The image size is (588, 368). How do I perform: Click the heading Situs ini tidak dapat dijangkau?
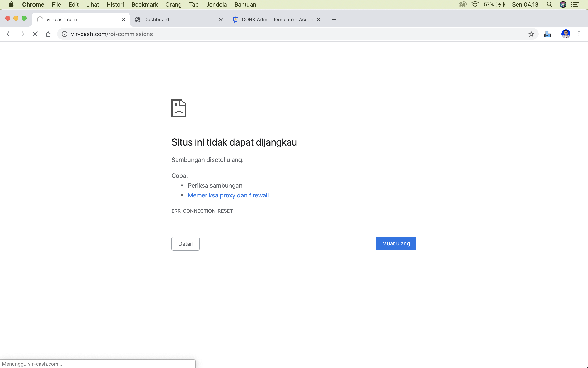pyautogui.click(x=234, y=142)
